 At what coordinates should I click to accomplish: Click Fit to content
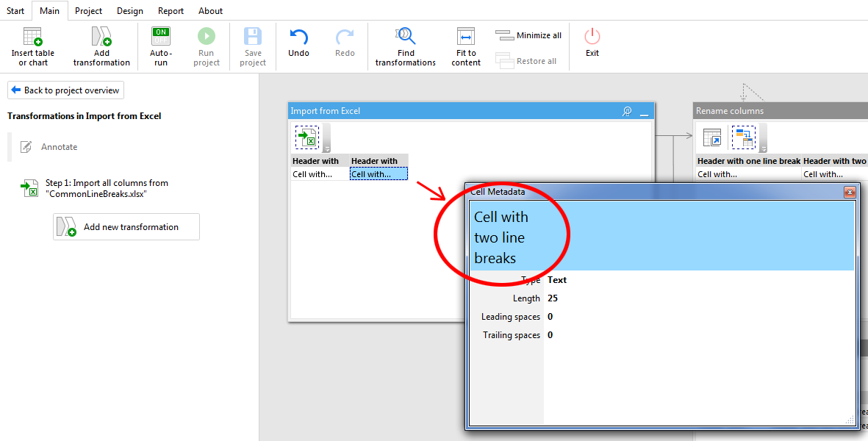coord(466,47)
